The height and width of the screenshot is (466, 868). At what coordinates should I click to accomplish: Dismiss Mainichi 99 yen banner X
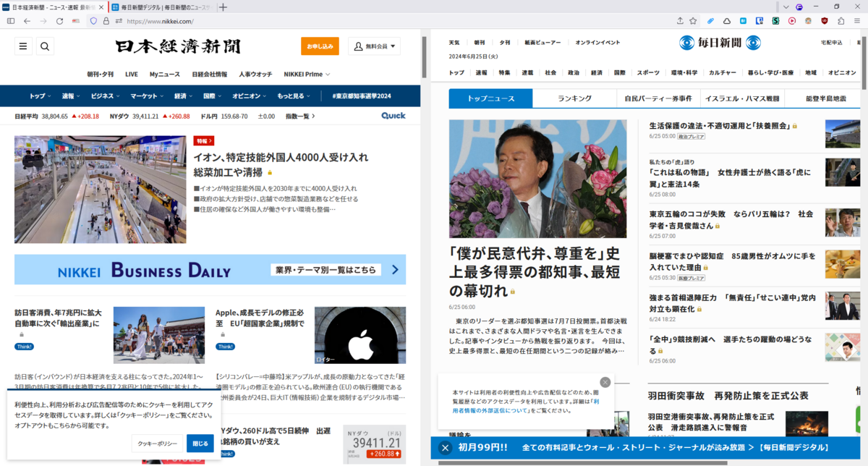pos(445,448)
